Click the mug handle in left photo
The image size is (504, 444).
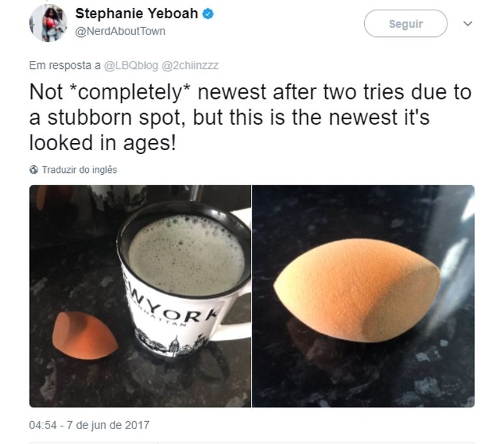235,308
